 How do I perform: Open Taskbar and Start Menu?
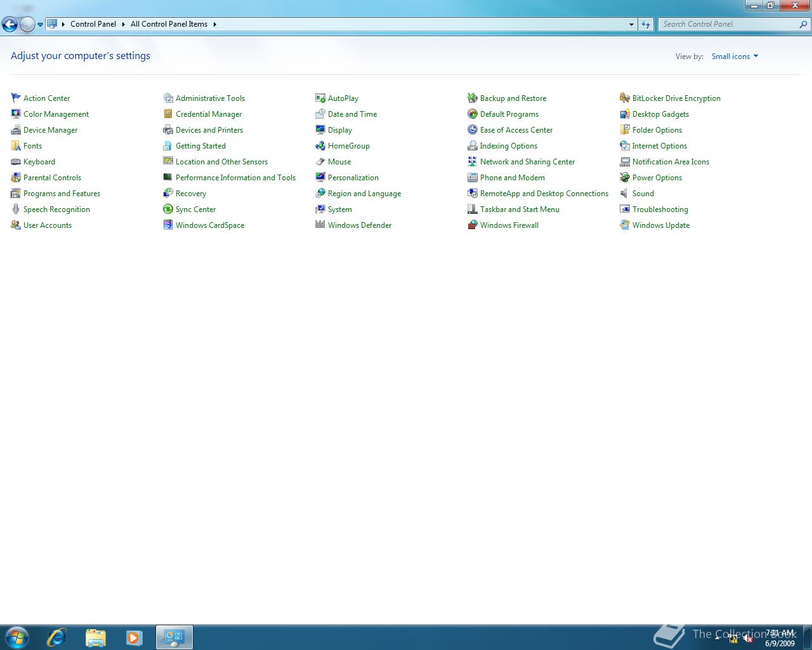click(520, 209)
